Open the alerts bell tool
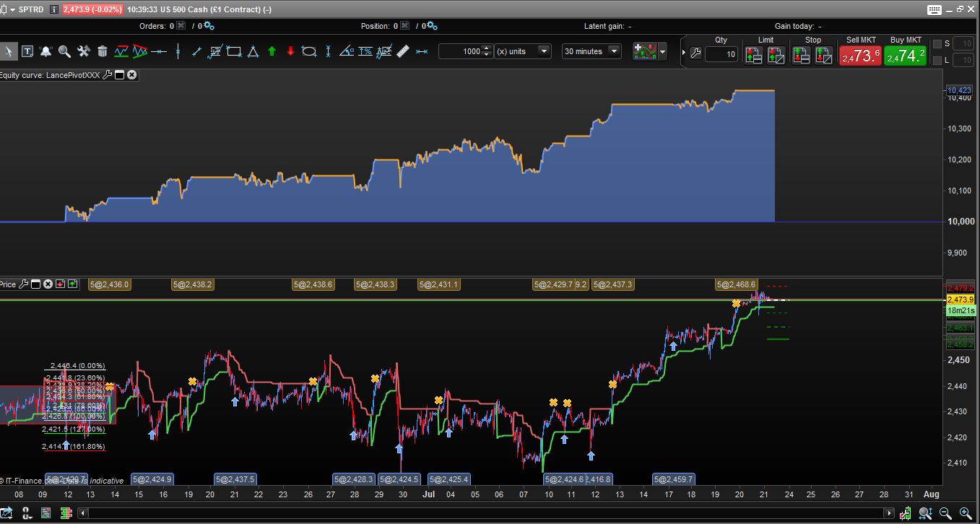980x524 pixels. (x=45, y=51)
